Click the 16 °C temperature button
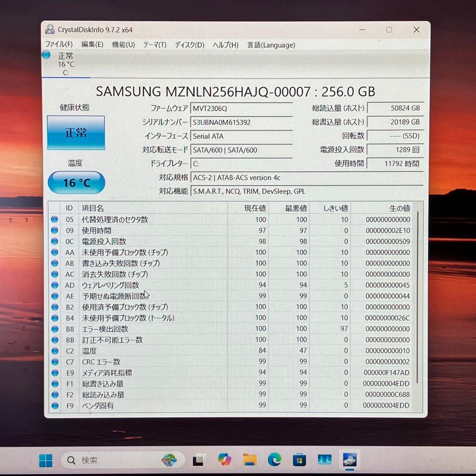476x476 pixels. [76, 182]
